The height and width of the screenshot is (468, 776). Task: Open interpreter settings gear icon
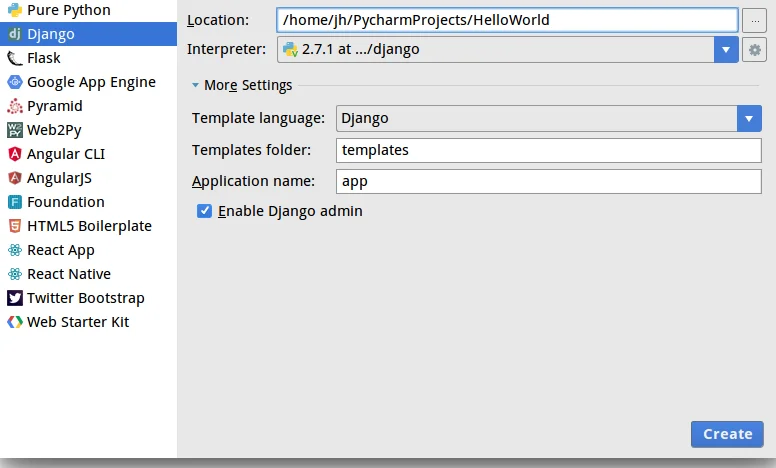pos(754,49)
